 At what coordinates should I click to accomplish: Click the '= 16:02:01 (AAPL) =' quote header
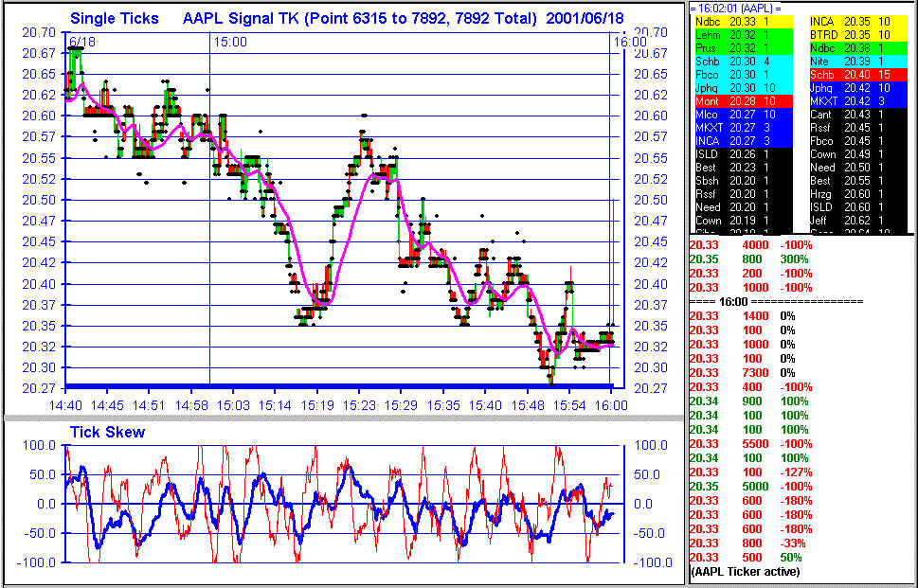[x=736, y=9]
